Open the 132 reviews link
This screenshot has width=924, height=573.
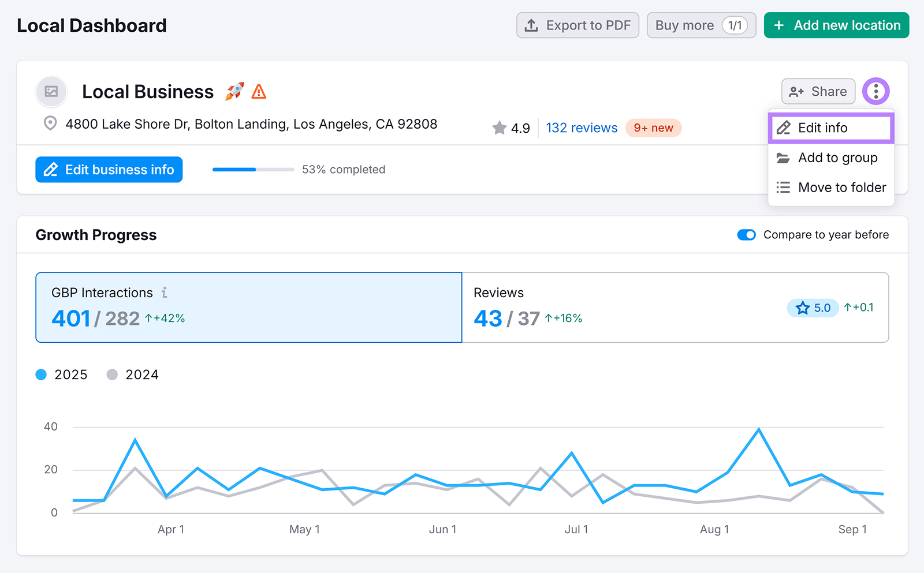point(581,128)
